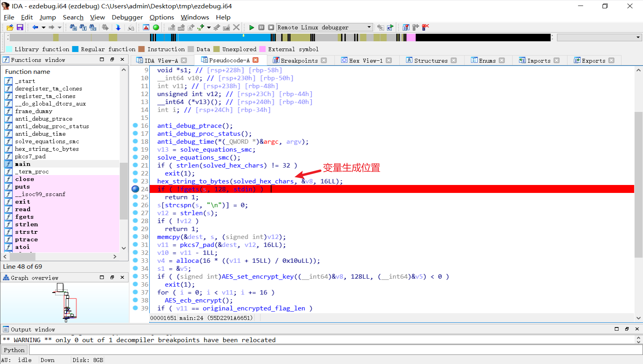Toggle breakpoint on line 17
643x364 pixels.
pyautogui.click(x=135, y=133)
